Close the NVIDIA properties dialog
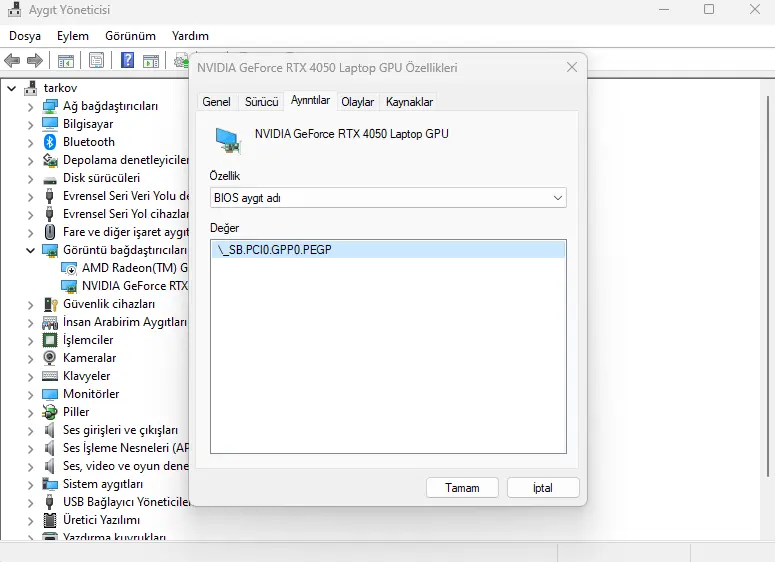775x562 pixels. pos(572,67)
